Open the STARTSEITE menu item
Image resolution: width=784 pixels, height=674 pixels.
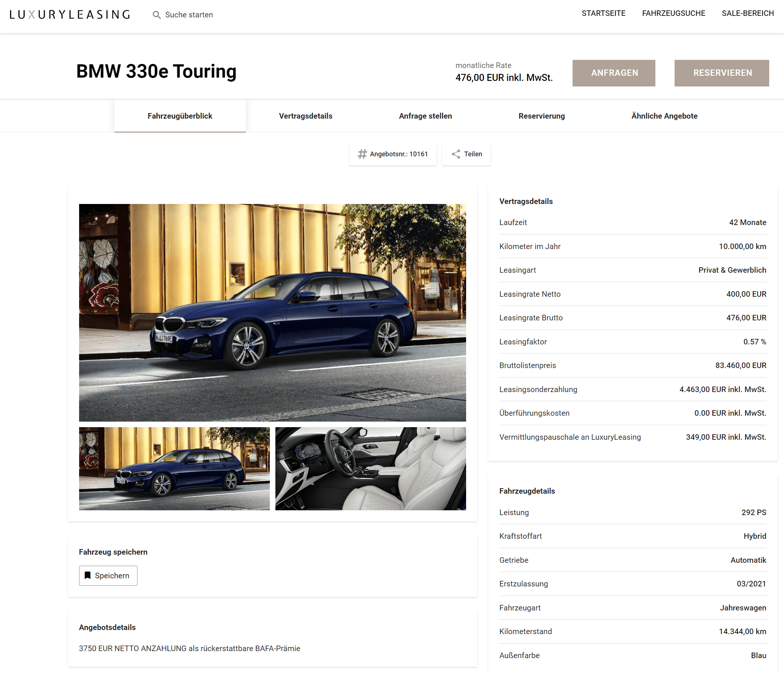(x=603, y=13)
